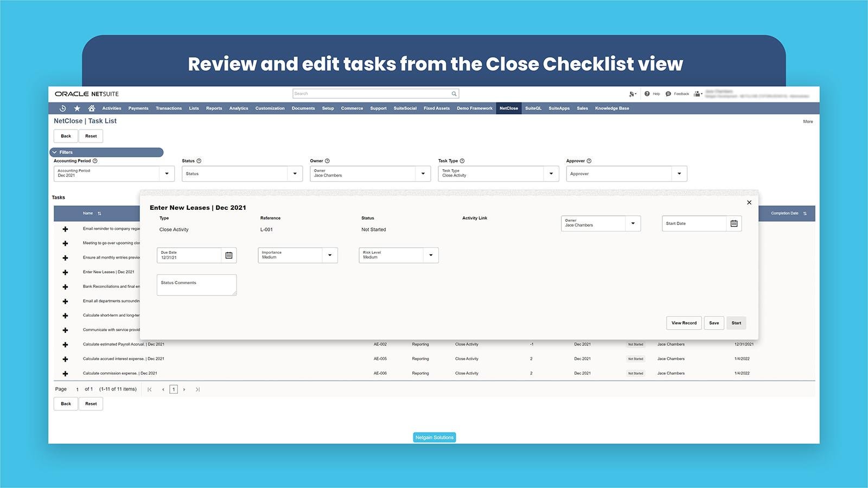868x488 pixels.
Task: Open the Approver filter dropdown
Action: pos(679,174)
